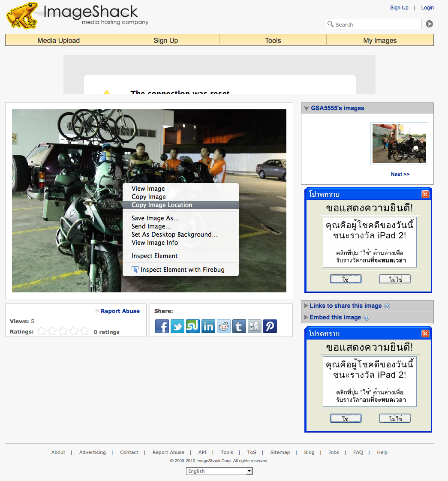Share image on Tumblr
The width and height of the screenshot is (448, 481).
click(239, 326)
